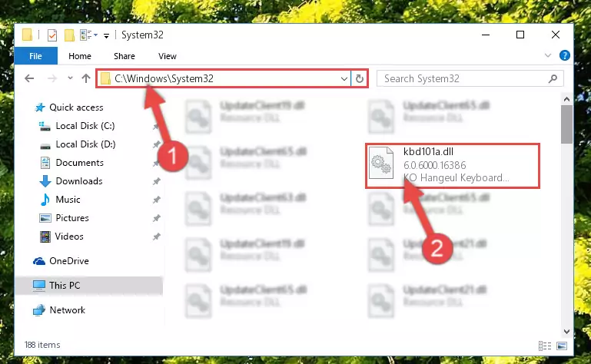The width and height of the screenshot is (591, 364).
Task: Click the pin icon beside Downloads
Action: tap(157, 182)
